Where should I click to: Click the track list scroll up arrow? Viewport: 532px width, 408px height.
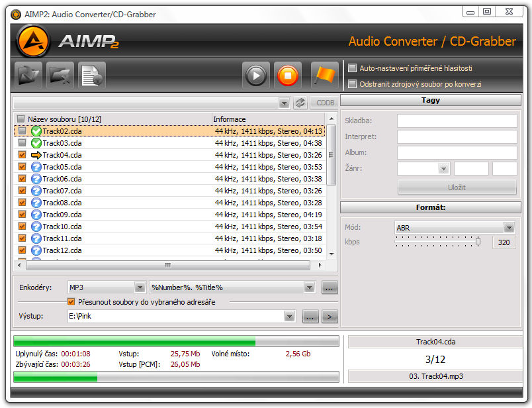click(x=332, y=119)
